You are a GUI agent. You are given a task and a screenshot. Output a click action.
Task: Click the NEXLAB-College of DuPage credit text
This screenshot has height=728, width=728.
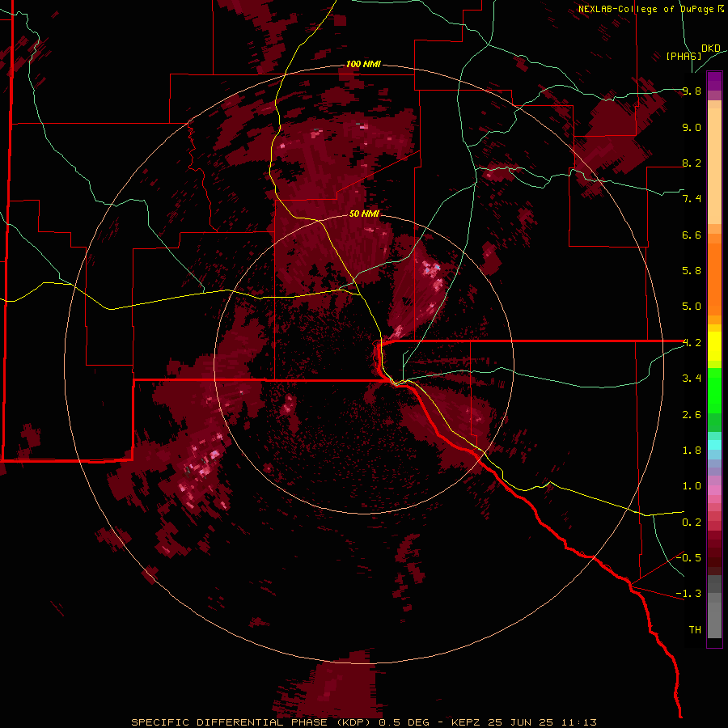651,9
